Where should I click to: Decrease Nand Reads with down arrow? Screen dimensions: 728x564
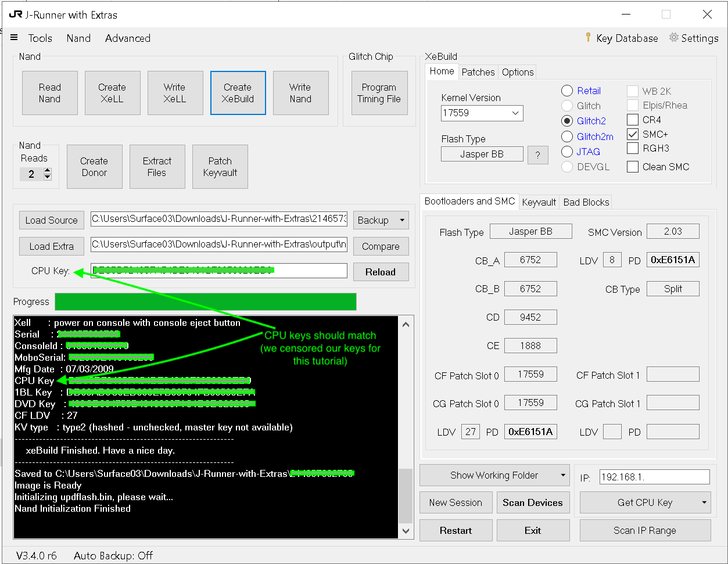coord(48,177)
